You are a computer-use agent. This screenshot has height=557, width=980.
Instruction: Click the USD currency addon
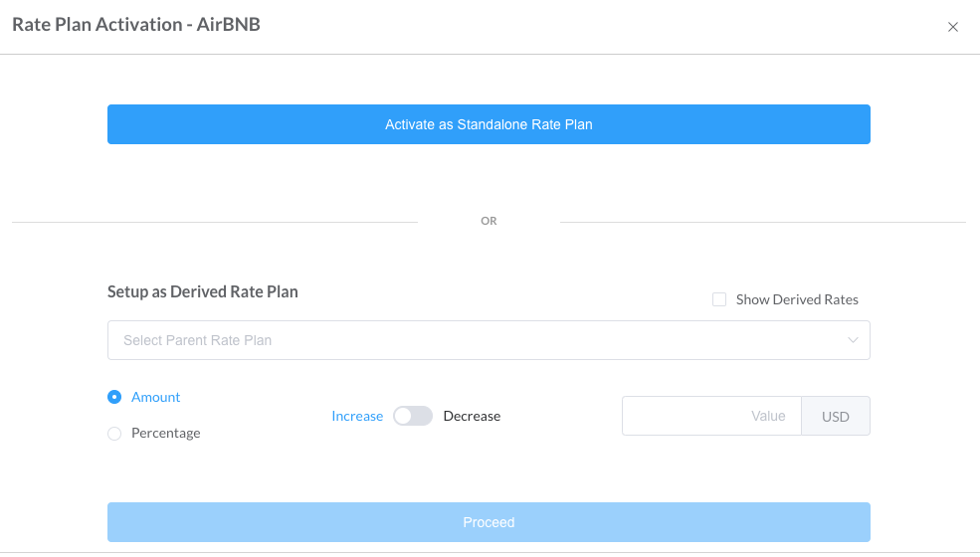click(x=836, y=416)
